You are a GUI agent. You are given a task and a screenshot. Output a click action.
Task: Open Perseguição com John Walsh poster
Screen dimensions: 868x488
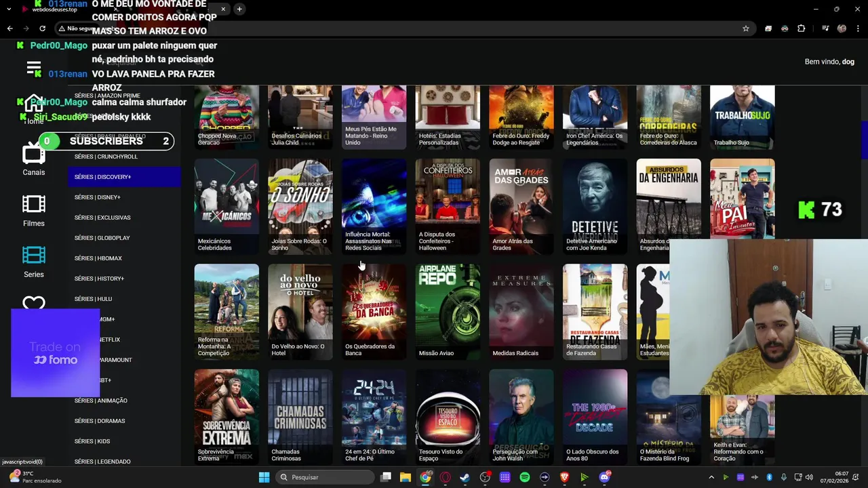[x=521, y=417]
